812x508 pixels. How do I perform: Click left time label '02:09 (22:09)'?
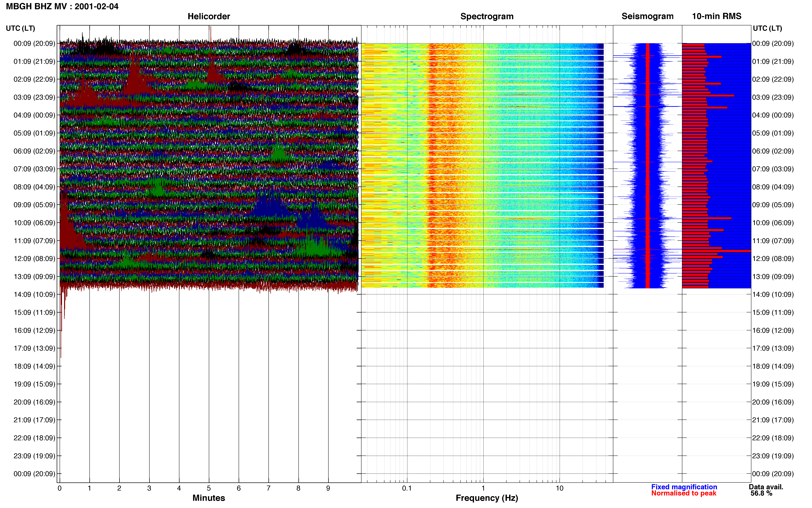pyautogui.click(x=34, y=79)
